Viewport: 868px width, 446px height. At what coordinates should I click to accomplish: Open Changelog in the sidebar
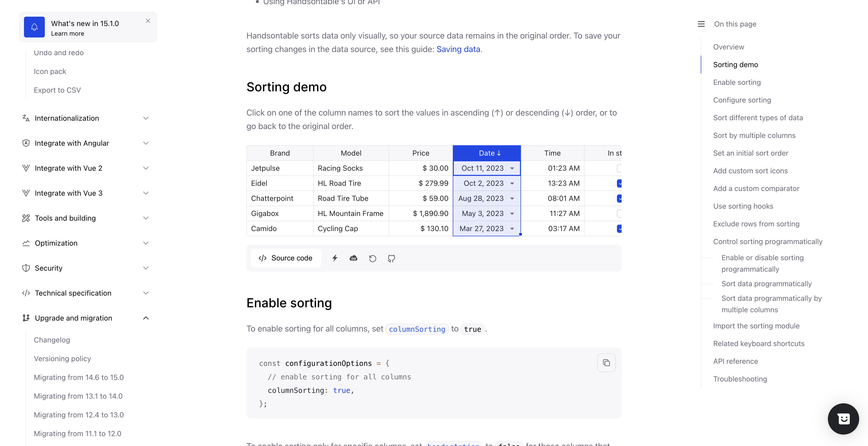pyautogui.click(x=52, y=340)
